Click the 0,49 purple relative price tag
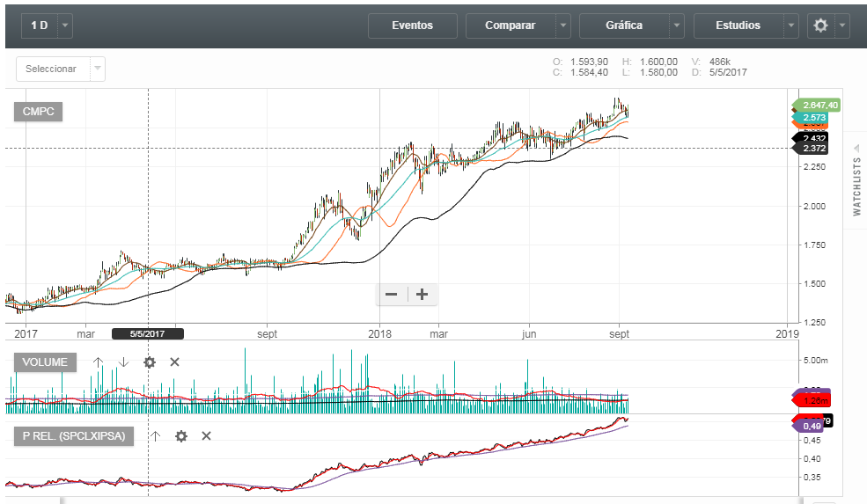The width and height of the screenshot is (867, 504). [x=808, y=426]
